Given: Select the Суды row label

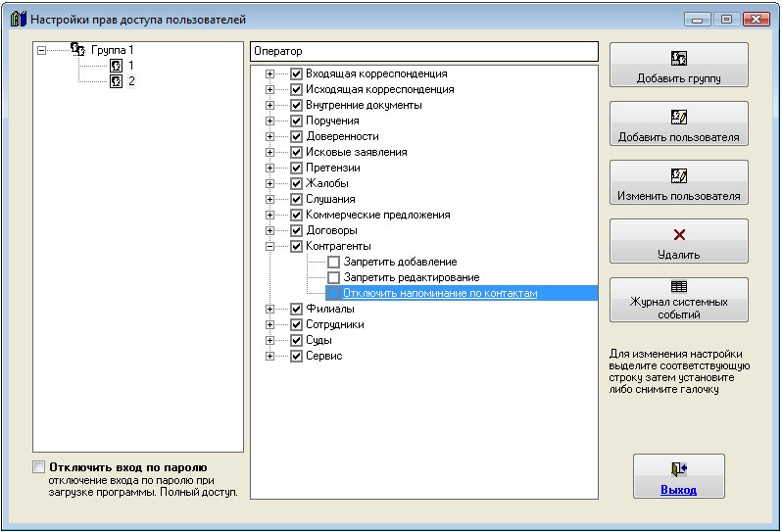Looking at the screenshot, I should [318, 341].
